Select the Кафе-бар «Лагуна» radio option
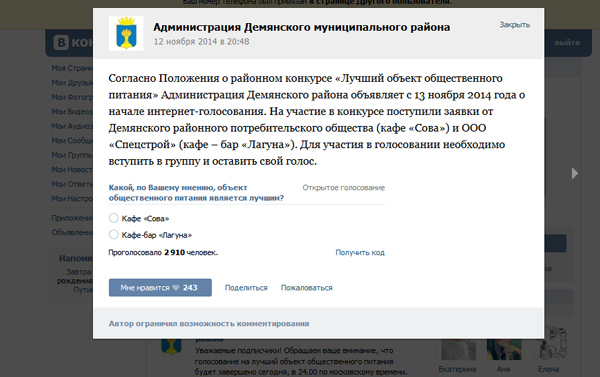 [x=114, y=234]
